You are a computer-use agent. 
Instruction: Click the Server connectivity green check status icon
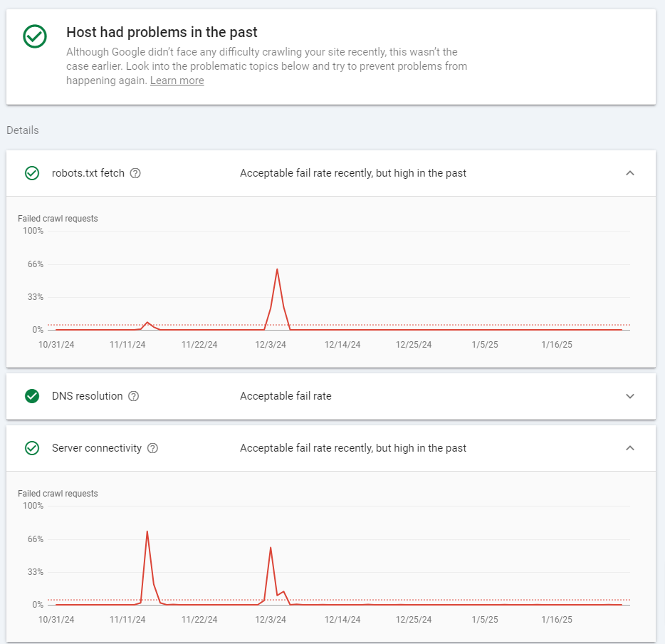[x=32, y=448]
